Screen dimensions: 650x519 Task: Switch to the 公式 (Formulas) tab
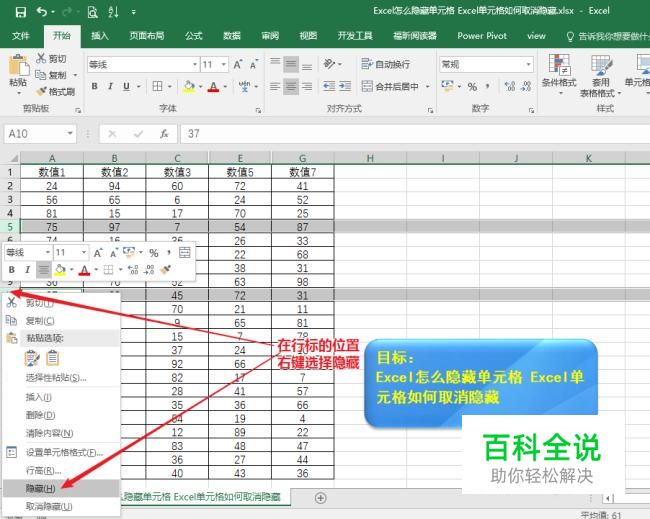(x=194, y=36)
